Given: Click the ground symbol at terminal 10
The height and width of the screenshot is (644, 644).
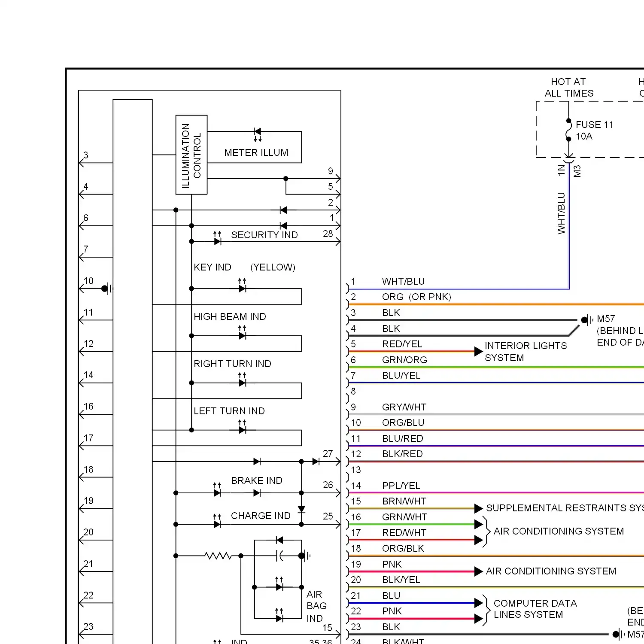Looking at the screenshot, I should pos(106,289).
